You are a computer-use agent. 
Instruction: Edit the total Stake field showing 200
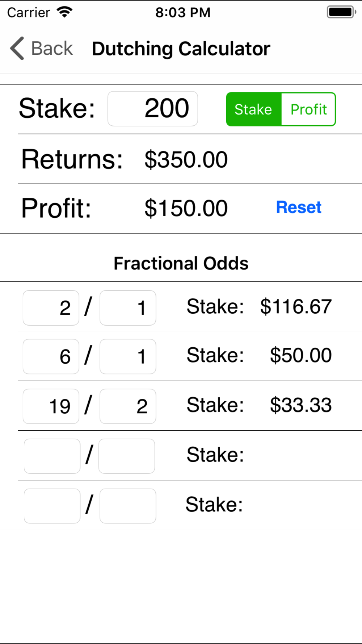[153, 109]
